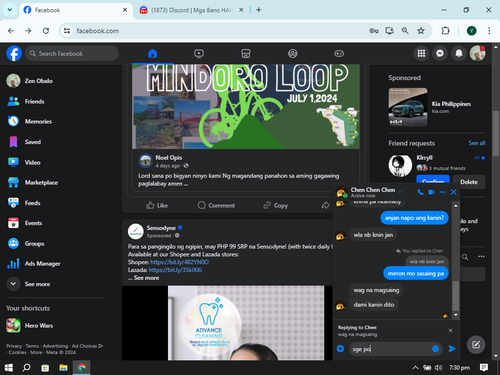Open the Sensodyne Shopee bit.ly link
This screenshot has width=500, height=375.
[179, 262]
